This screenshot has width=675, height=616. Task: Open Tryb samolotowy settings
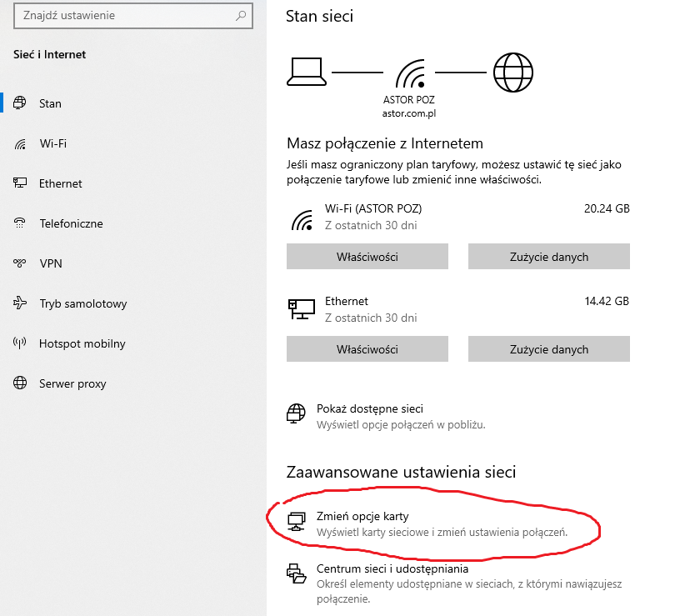click(133, 303)
